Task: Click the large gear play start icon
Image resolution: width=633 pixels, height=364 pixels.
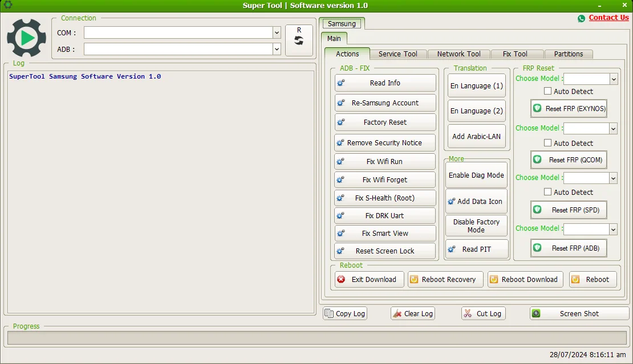Action: [x=26, y=38]
